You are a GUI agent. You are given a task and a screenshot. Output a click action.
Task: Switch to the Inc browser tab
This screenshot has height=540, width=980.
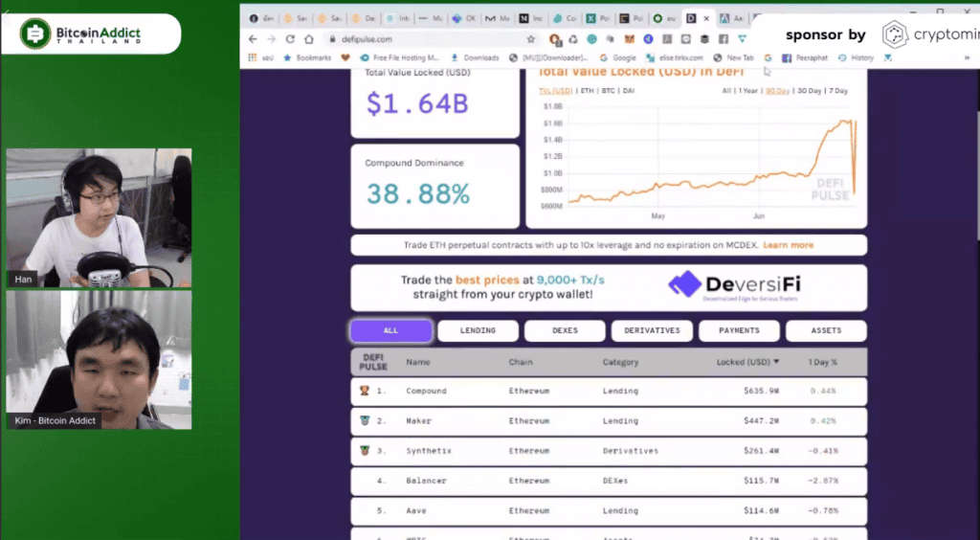click(x=532, y=19)
